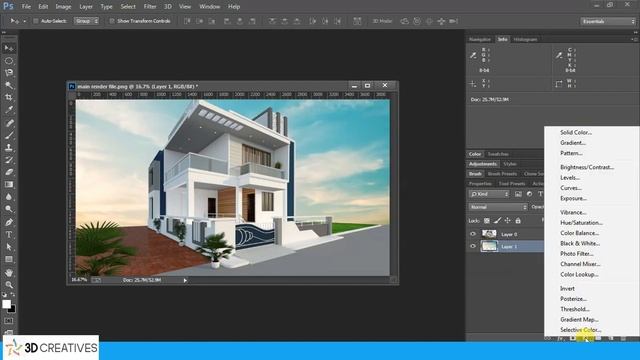Select the Eyedropper tool
Image resolution: width=640 pixels, height=360 pixels.
click(x=9, y=109)
